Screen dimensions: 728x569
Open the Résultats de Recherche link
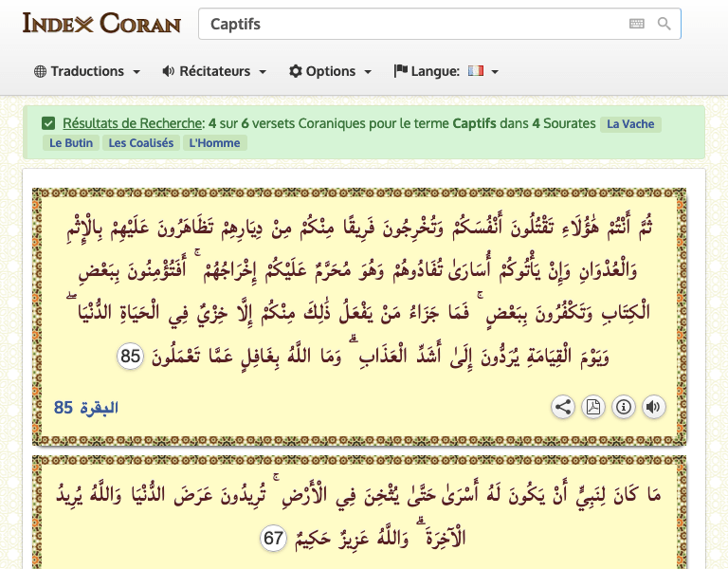pos(133,123)
